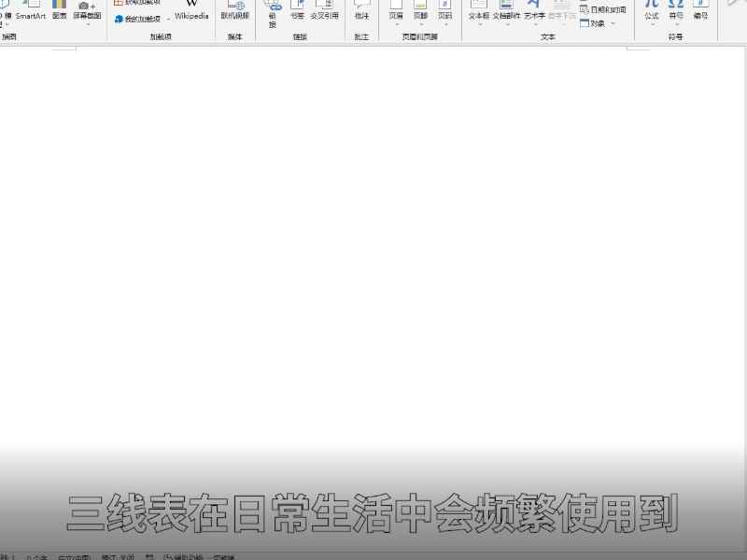Open the Header (页眉) dropdown

396,13
